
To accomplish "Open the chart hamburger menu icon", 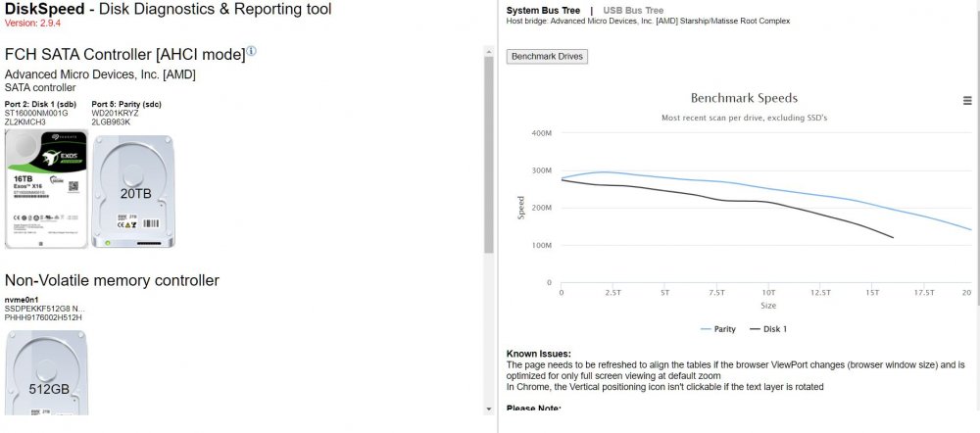I will click(967, 101).
